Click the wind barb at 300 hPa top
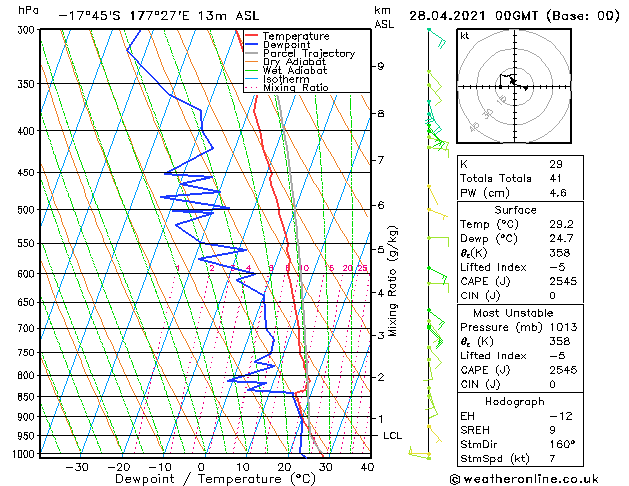The height and width of the screenshot is (486, 629). (x=437, y=38)
